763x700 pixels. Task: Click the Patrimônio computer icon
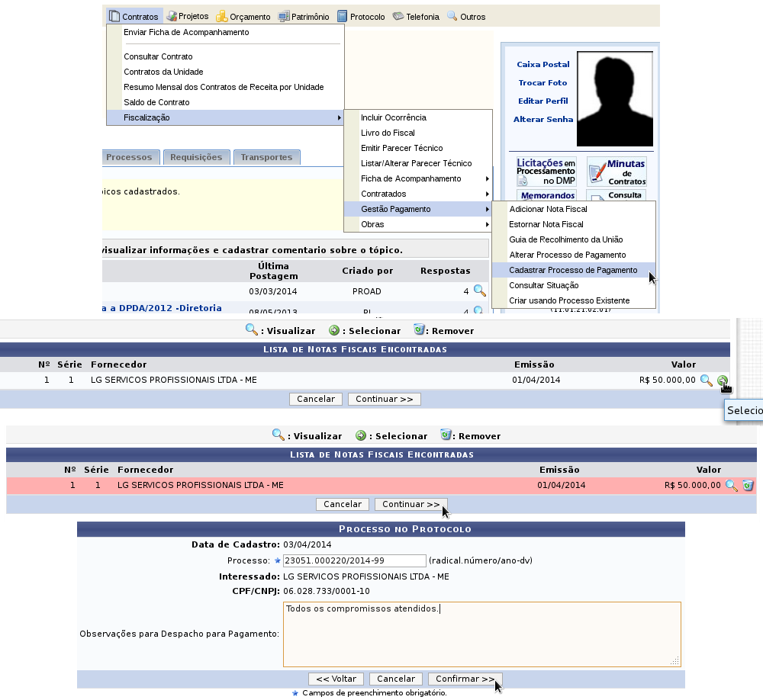(x=284, y=17)
